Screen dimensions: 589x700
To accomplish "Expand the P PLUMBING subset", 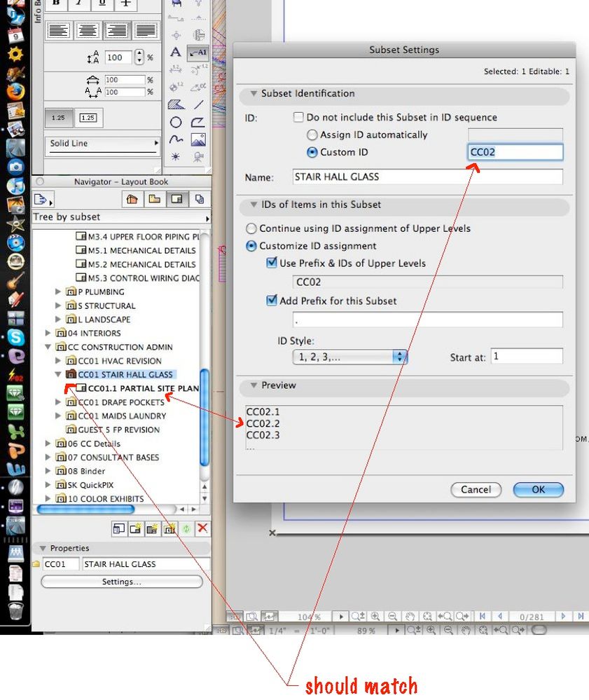I will pos(58,291).
